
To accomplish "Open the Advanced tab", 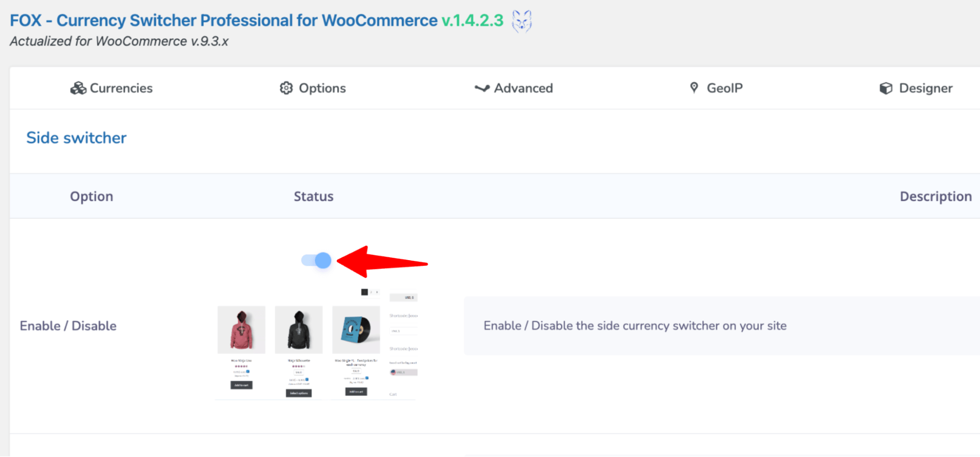I will (x=514, y=88).
